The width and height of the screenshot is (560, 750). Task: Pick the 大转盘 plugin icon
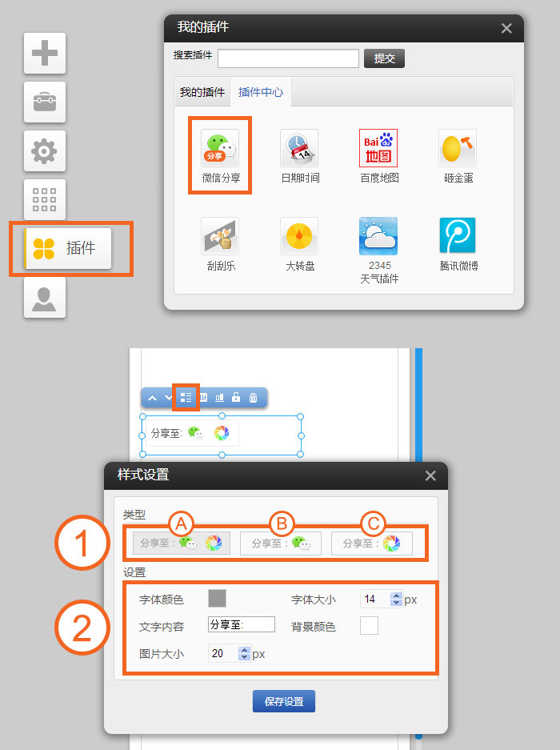[299, 243]
